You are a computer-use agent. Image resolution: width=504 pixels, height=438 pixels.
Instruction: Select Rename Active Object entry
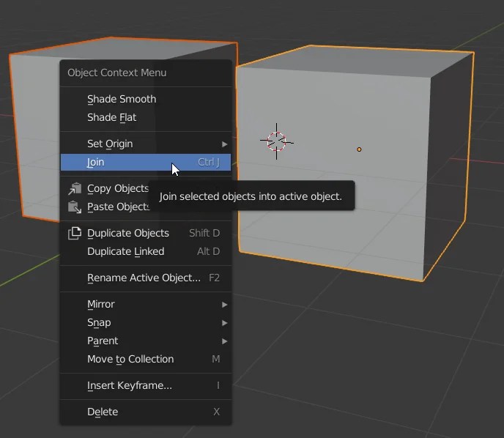[x=146, y=278]
